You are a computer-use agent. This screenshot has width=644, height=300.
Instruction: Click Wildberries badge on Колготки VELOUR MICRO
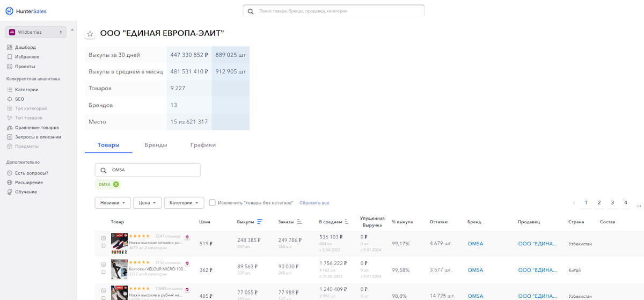pos(187,263)
